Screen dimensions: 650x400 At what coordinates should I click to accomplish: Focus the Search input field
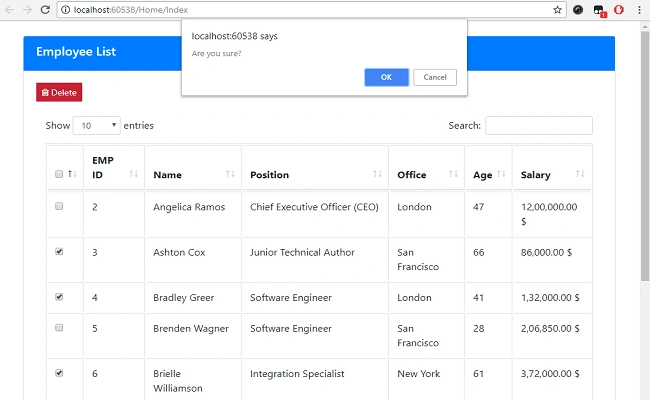pos(539,126)
